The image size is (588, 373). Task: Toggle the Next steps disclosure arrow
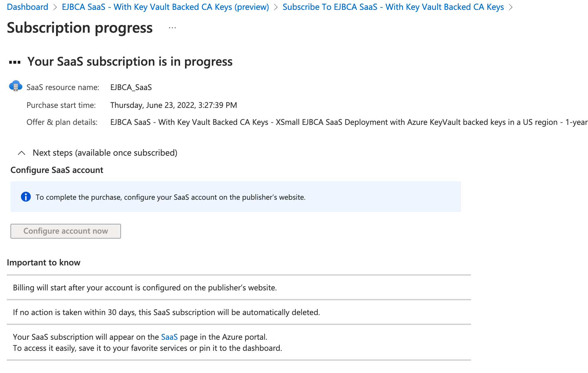click(x=22, y=153)
